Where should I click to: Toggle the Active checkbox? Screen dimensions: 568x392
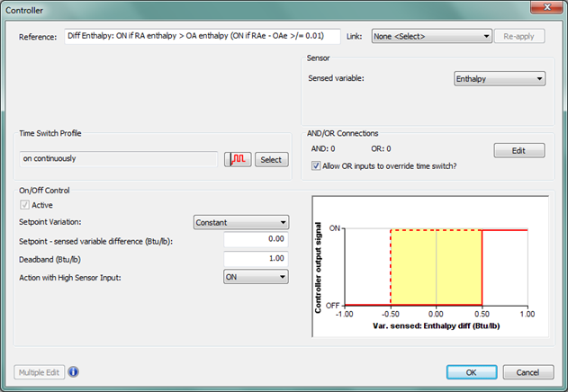click(24, 205)
